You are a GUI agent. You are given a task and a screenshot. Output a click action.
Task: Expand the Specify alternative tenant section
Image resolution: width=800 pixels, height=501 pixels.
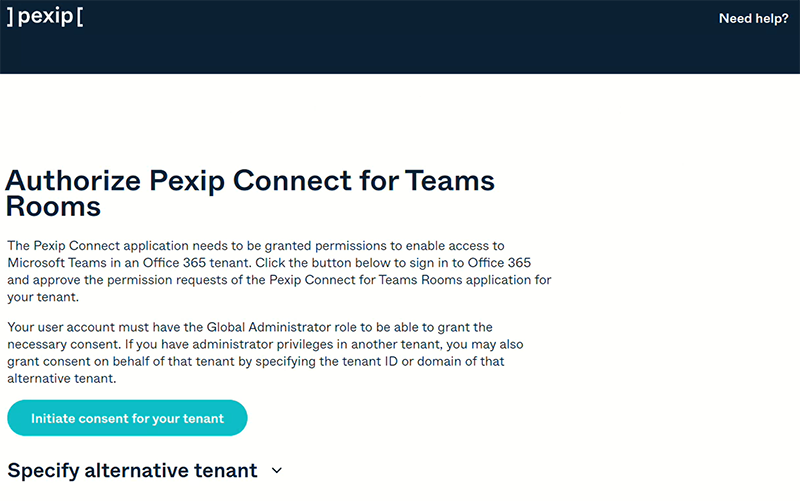(132, 470)
